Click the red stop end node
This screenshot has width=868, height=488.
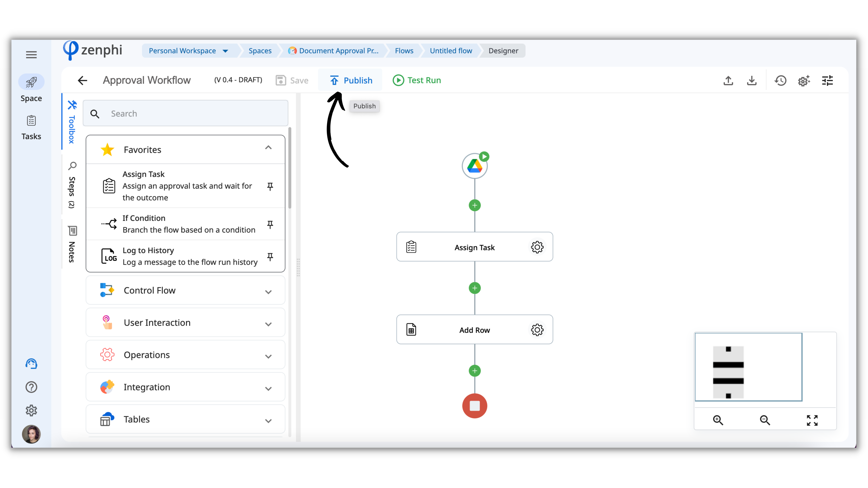point(475,406)
